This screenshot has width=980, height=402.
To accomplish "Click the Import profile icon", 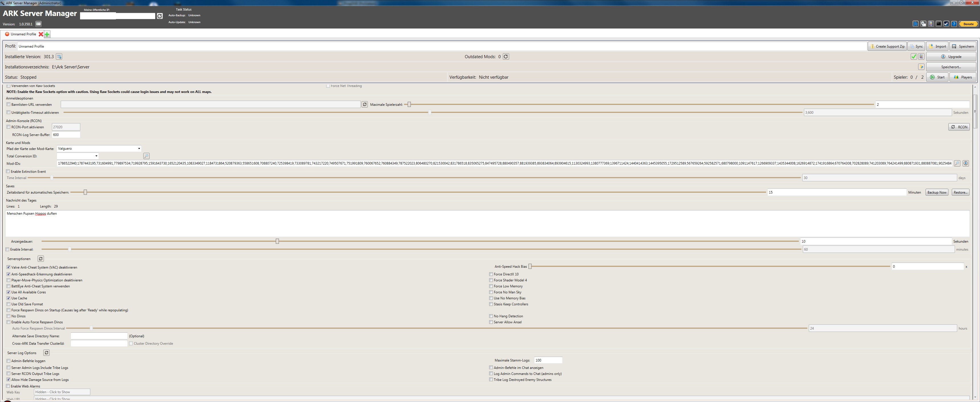I will (x=937, y=46).
